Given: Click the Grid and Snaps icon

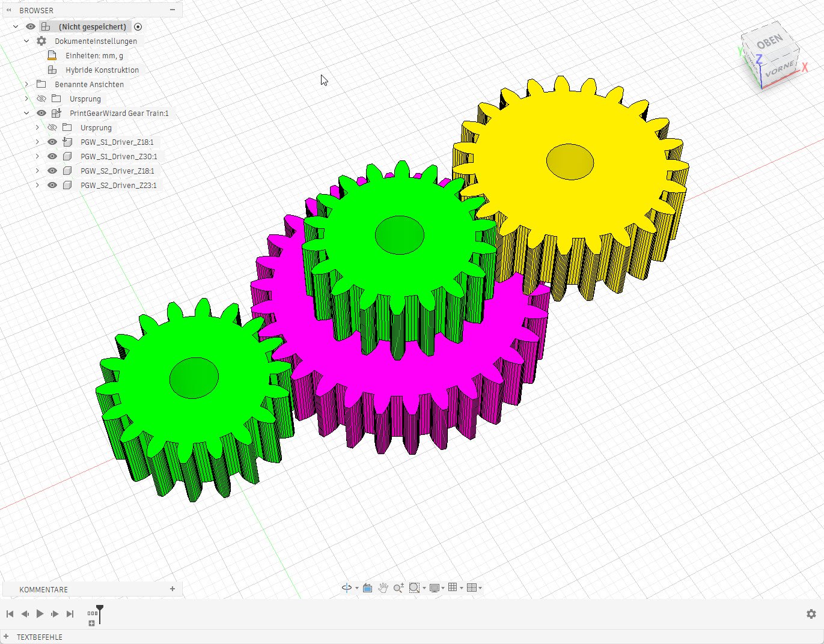Looking at the screenshot, I should [x=453, y=588].
